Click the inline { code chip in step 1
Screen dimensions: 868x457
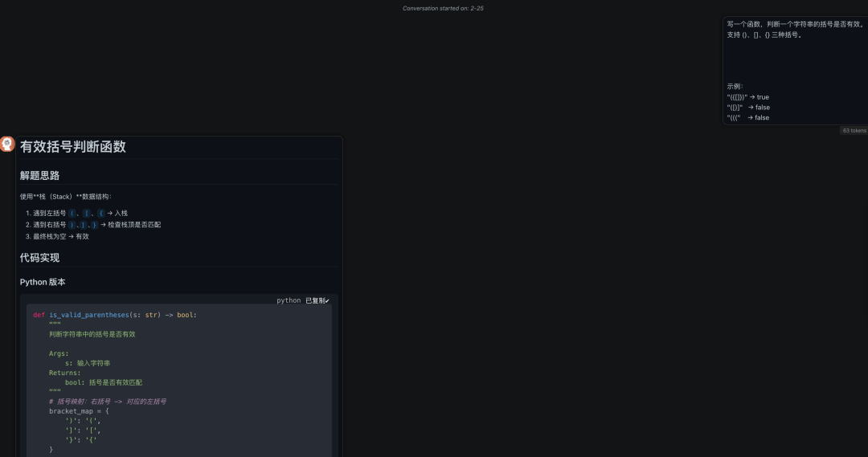click(100, 213)
